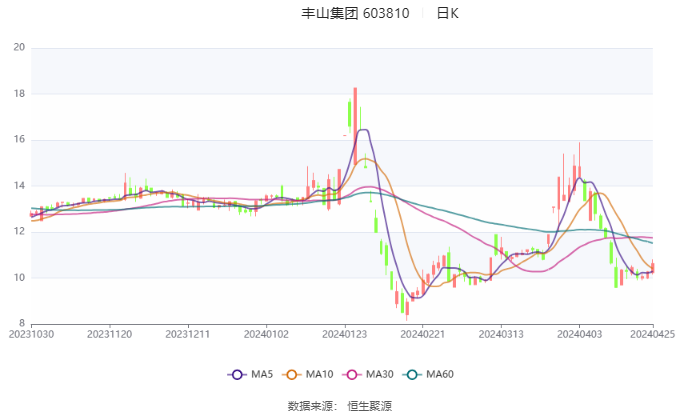The width and height of the screenshot is (680, 413).
Task: Click x-axis date label 20240102
Action: point(266,334)
